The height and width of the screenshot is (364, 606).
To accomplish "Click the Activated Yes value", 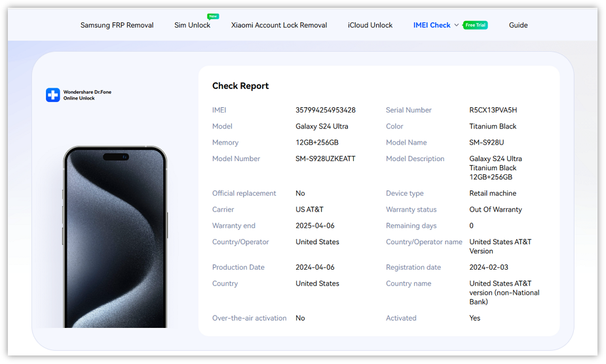I will (x=474, y=318).
